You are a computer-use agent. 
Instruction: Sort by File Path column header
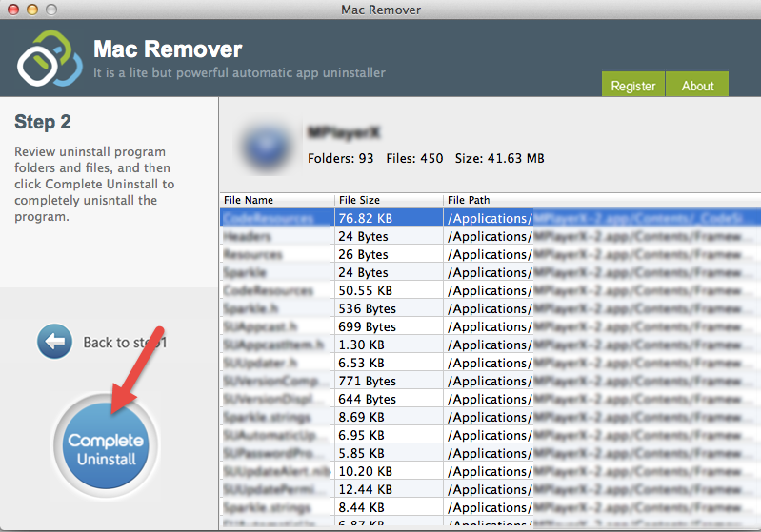(x=602, y=200)
